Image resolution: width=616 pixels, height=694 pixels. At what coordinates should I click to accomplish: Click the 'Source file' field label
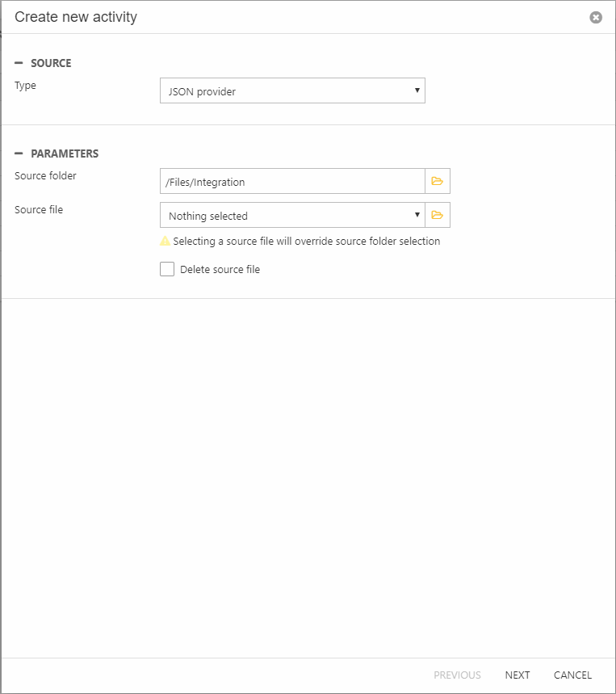tap(39, 209)
